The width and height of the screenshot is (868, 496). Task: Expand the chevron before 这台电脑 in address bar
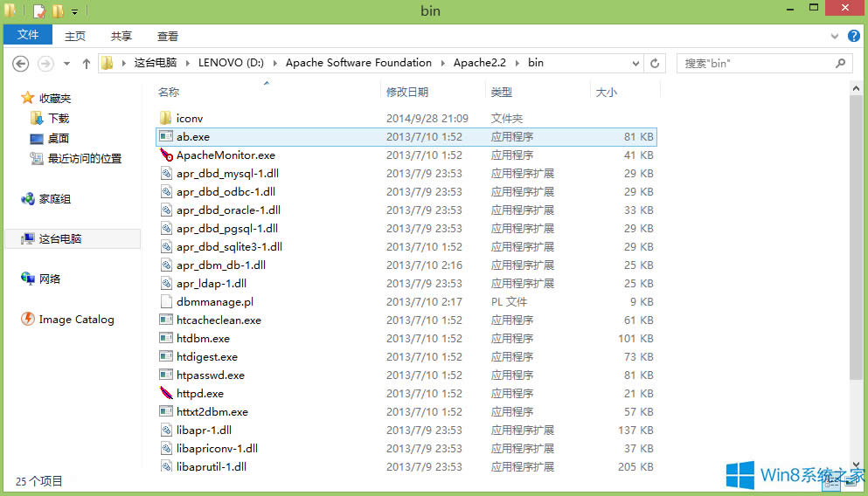(123, 63)
